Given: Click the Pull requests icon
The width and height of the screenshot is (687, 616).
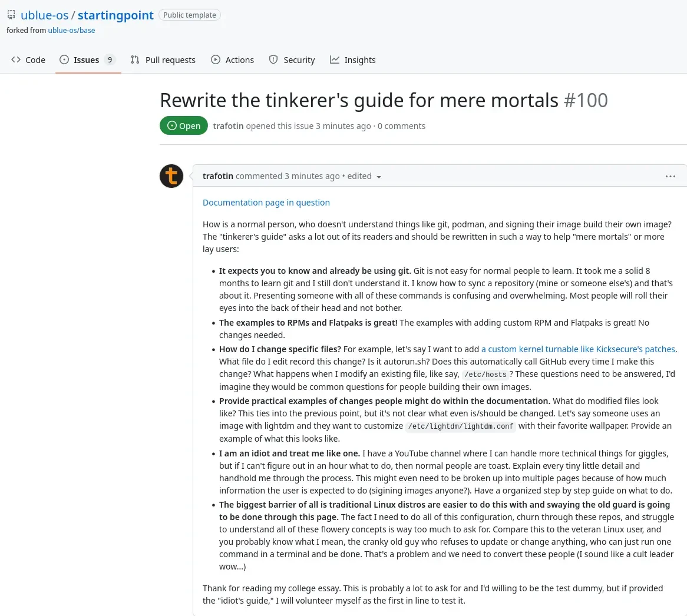Looking at the screenshot, I should point(135,59).
